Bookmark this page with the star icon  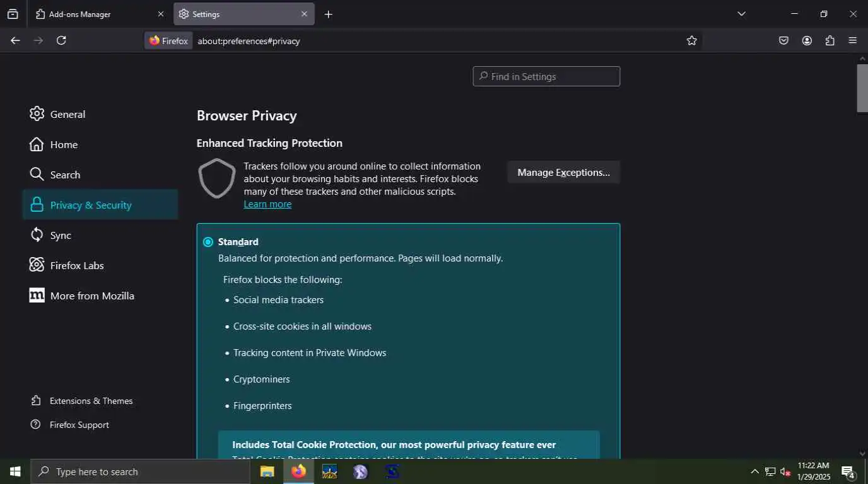(692, 40)
